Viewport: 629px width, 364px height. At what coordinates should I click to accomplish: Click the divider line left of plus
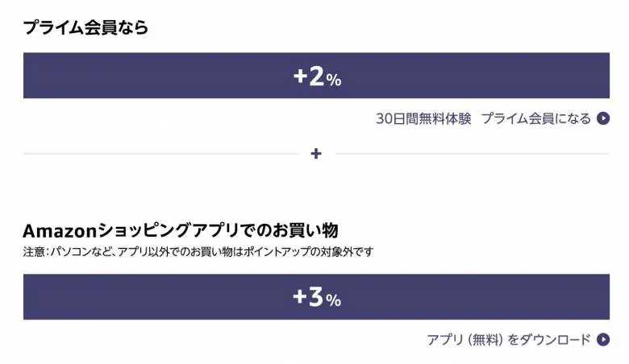[161, 153]
